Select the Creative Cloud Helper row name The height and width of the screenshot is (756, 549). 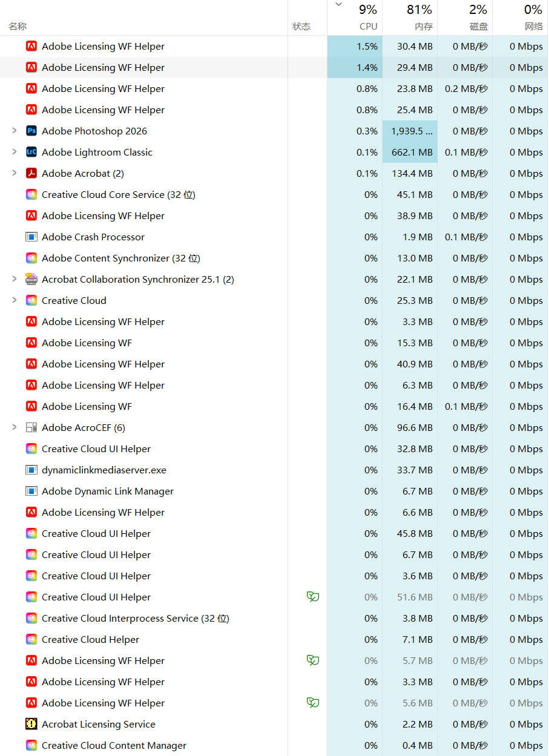90,639
